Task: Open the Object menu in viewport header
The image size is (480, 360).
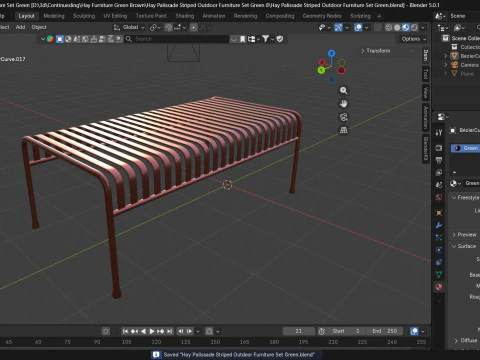Action: click(x=39, y=27)
